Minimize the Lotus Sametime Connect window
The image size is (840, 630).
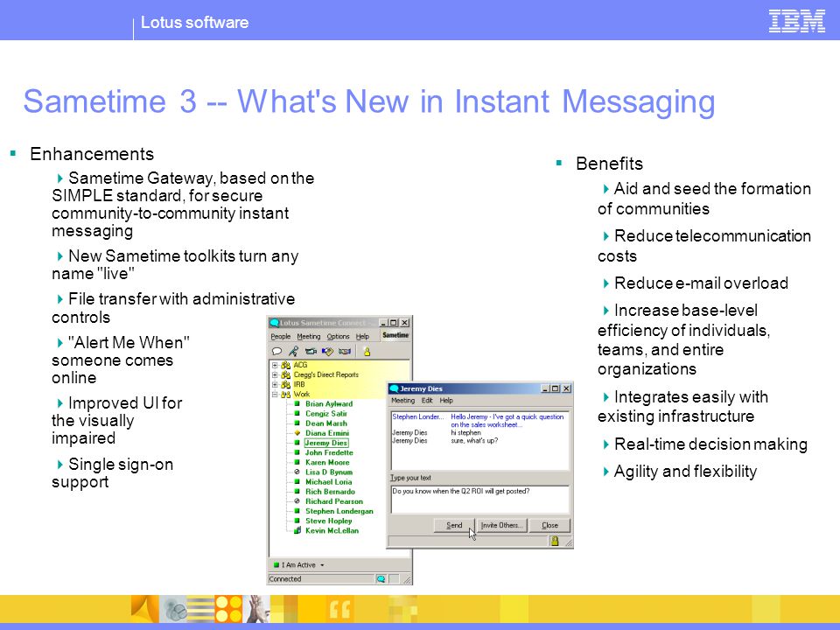tap(383, 323)
